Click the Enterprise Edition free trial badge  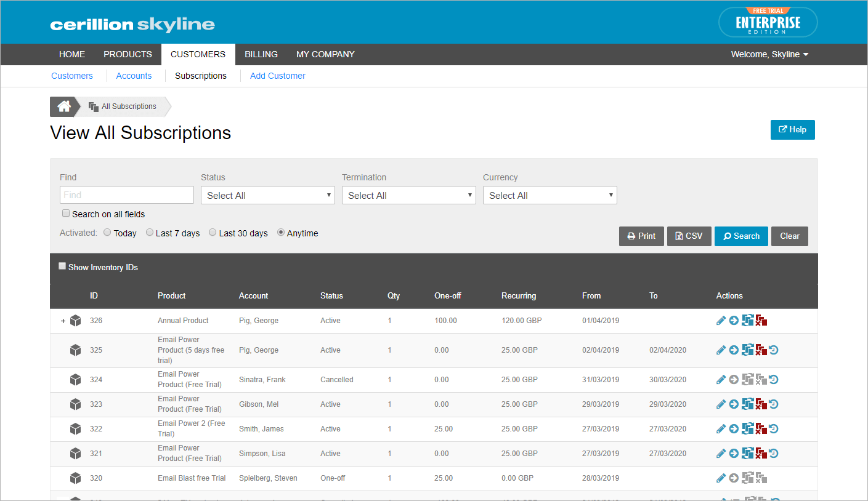pos(768,22)
